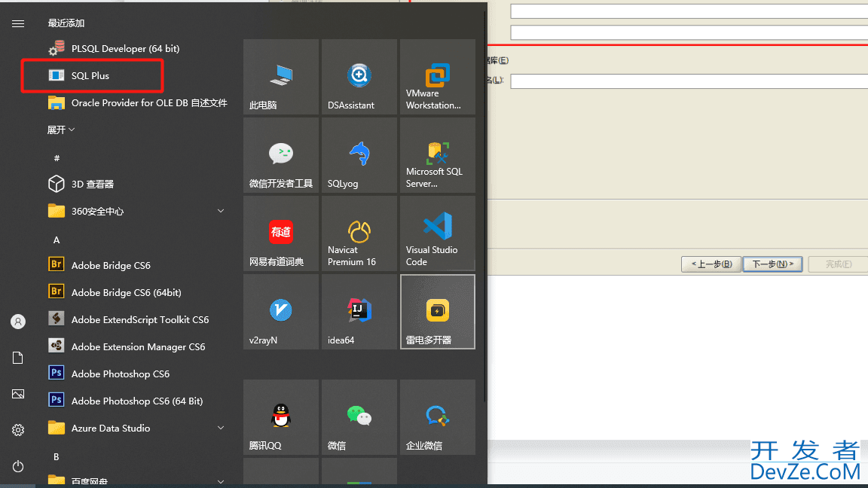The width and height of the screenshot is (868, 488).
Task: Click 下一步(N) button in wizard window
Action: tap(773, 264)
